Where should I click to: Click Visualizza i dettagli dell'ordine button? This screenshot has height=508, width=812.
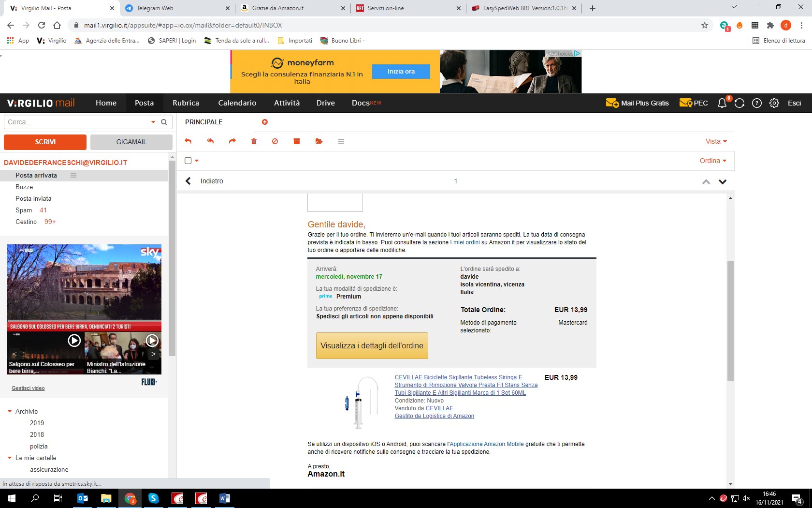[372, 345]
